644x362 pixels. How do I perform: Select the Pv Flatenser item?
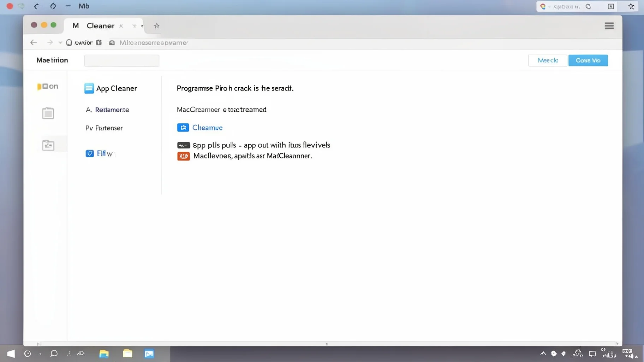(104, 128)
